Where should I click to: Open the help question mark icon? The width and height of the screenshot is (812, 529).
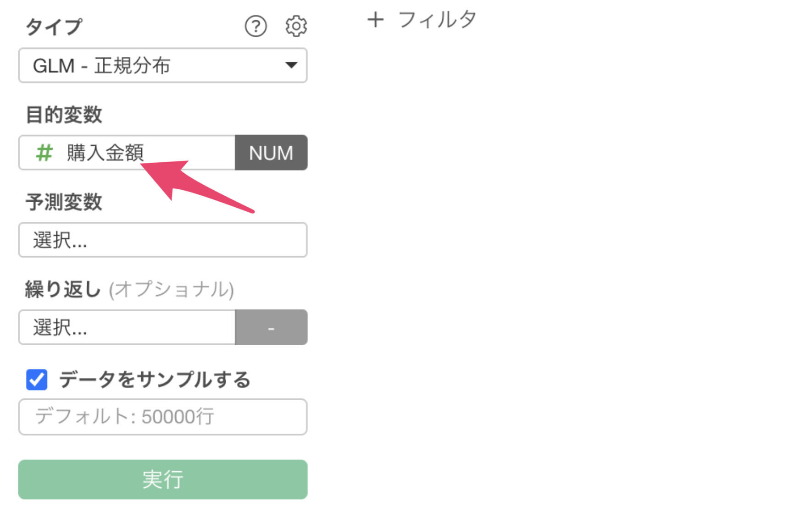click(x=256, y=26)
